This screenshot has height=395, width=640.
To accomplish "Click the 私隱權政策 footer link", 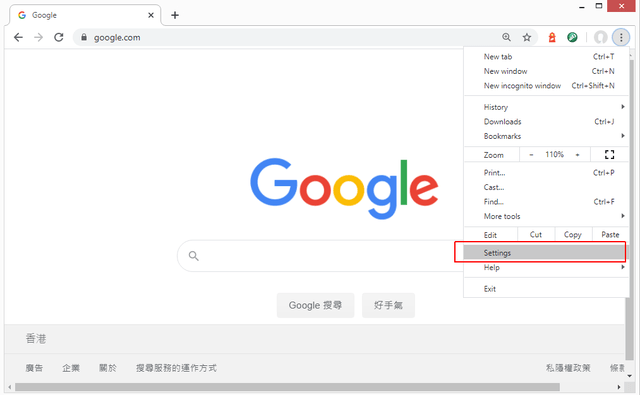I will [568, 368].
